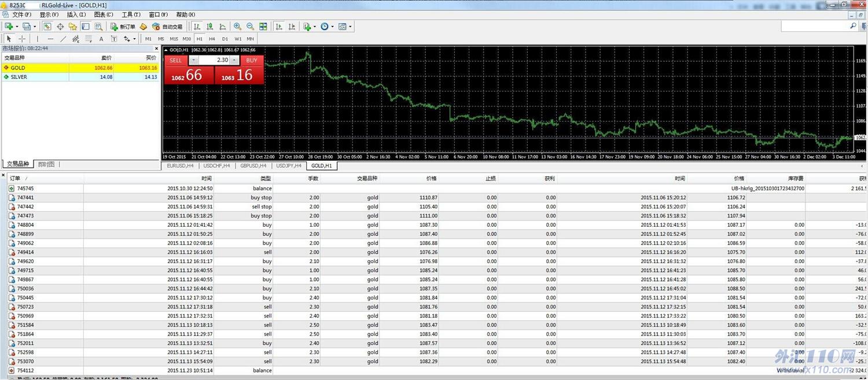Toggle the Navigator panel icon
The width and height of the screenshot is (868, 380).
pos(72,27)
